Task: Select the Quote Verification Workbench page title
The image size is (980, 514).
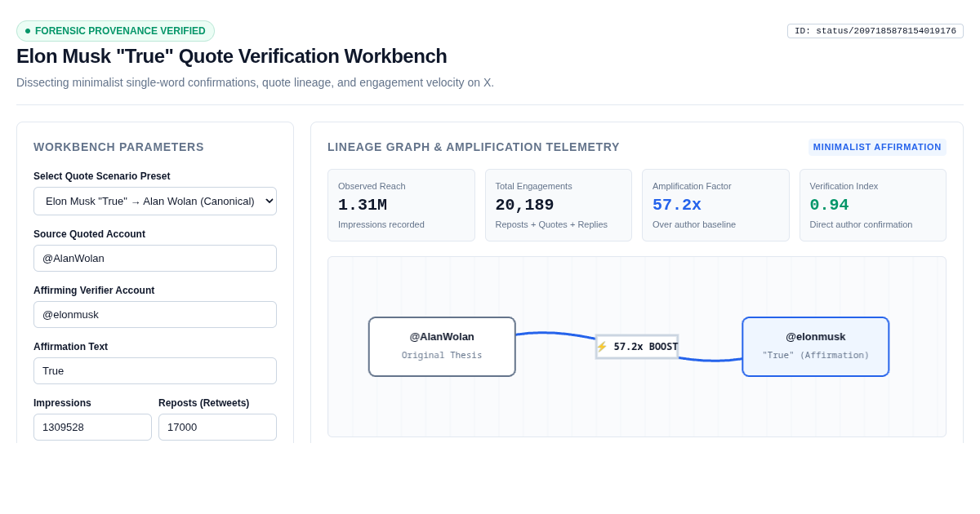Action: 232,56
